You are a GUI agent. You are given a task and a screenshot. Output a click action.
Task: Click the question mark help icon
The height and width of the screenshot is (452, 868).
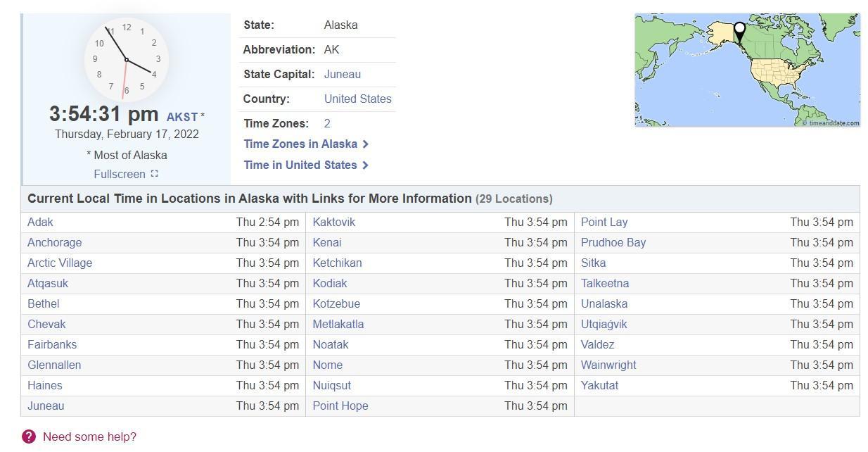pyautogui.click(x=29, y=437)
